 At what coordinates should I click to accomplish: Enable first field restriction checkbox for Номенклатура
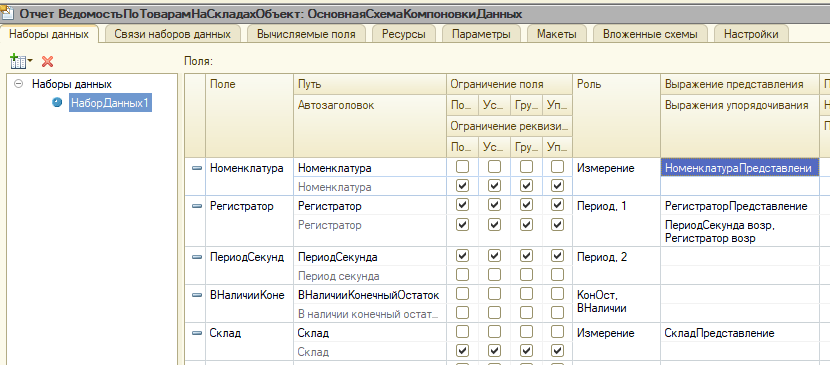tap(463, 167)
